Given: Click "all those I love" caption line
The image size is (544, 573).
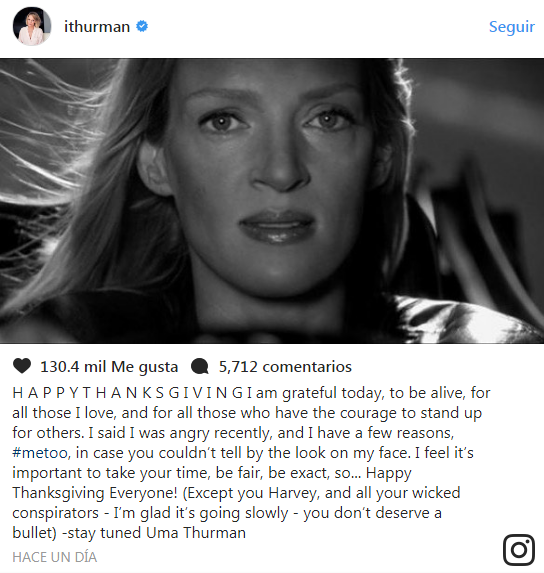Looking at the screenshot, I should click(64, 413).
